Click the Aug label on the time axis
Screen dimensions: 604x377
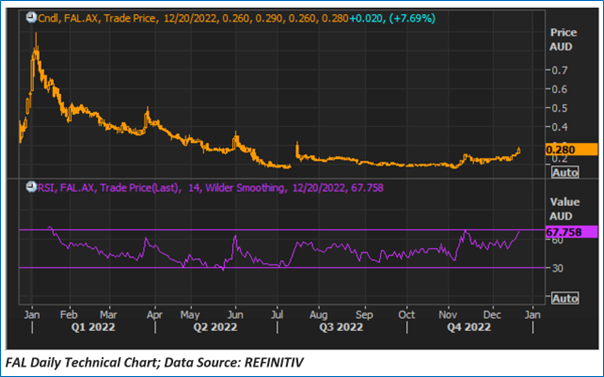318,315
